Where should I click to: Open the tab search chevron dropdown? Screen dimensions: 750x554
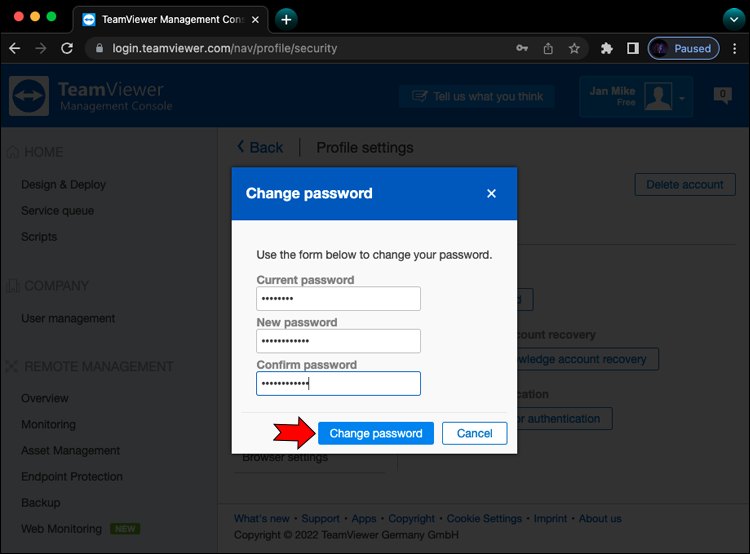(x=733, y=19)
